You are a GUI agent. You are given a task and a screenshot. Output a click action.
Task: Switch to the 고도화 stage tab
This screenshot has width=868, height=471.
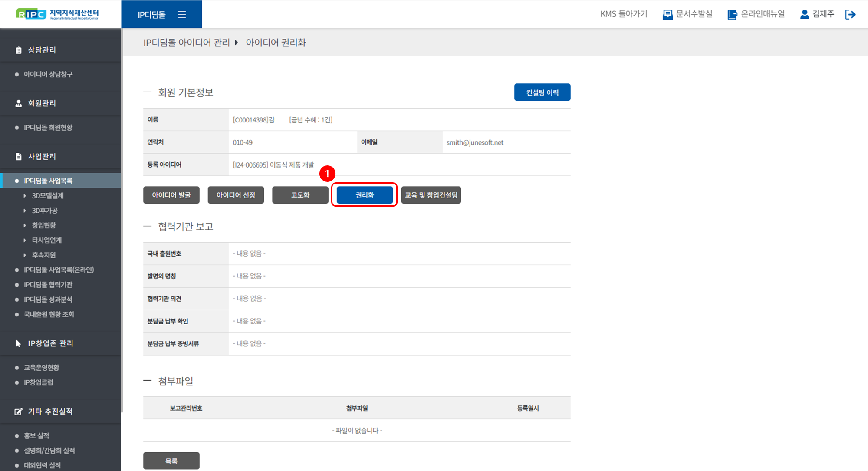(x=300, y=195)
